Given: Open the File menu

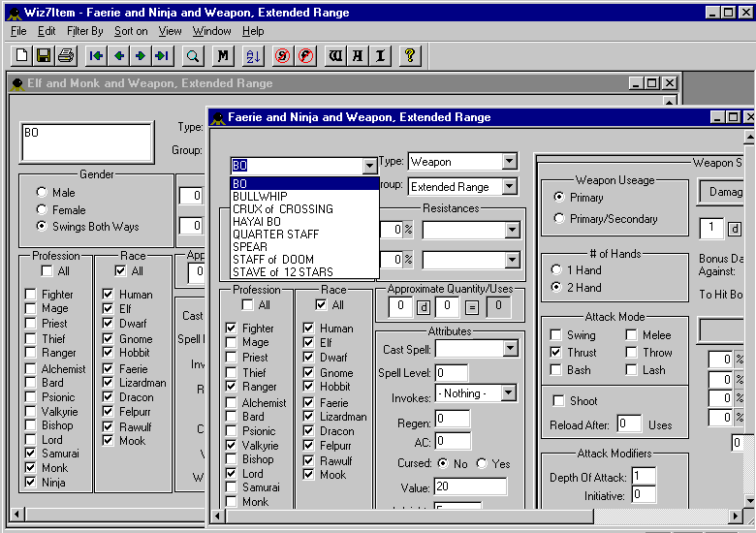Looking at the screenshot, I should point(18,31).
